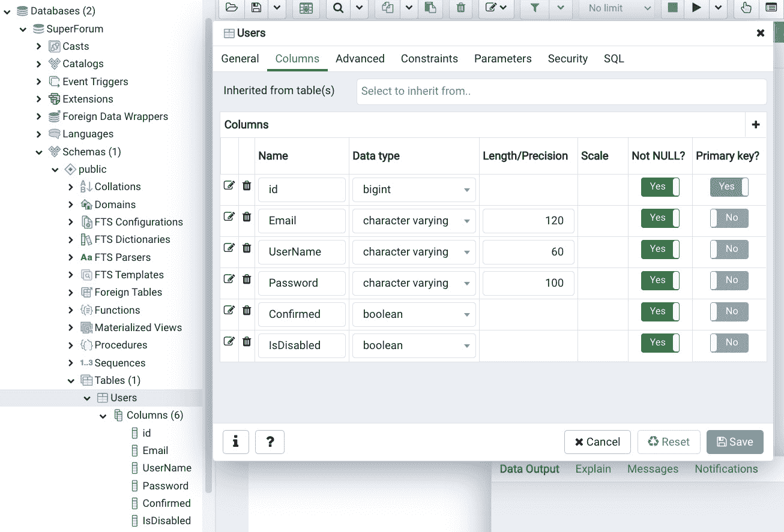Enable Primary key for UserName
This screenshot has width=784, height=532.
pyautogui.click(x=729, y=249)
